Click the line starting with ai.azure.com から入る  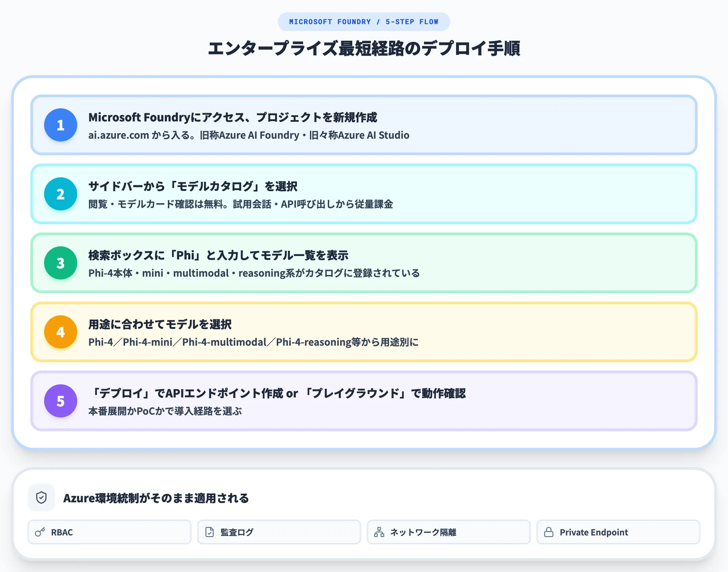[x=249, y=135]
